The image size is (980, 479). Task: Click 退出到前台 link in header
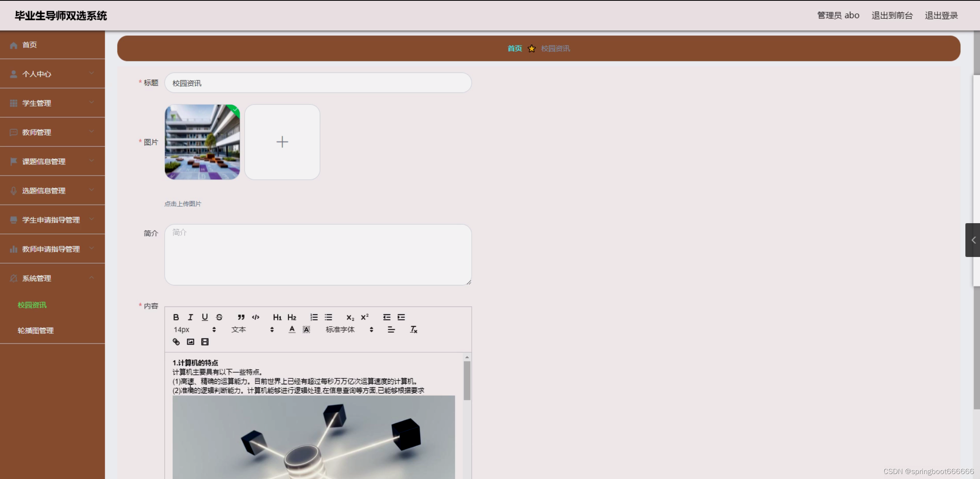pyautogui.click(x=892, y=15)
